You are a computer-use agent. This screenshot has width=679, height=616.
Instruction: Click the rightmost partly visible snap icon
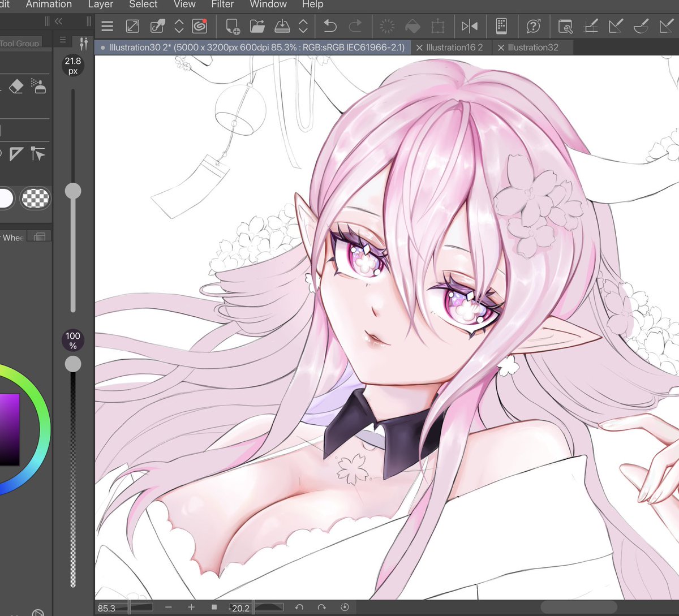tap(667, 26)
